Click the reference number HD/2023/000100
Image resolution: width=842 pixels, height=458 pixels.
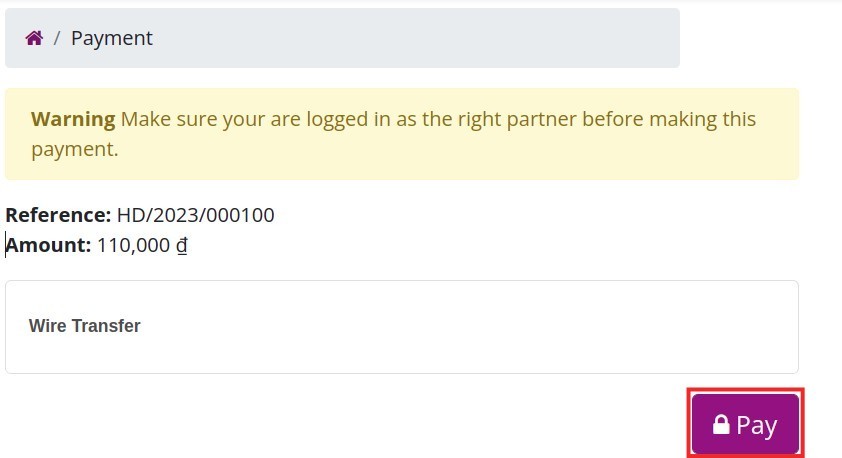[x=195, y=215]
